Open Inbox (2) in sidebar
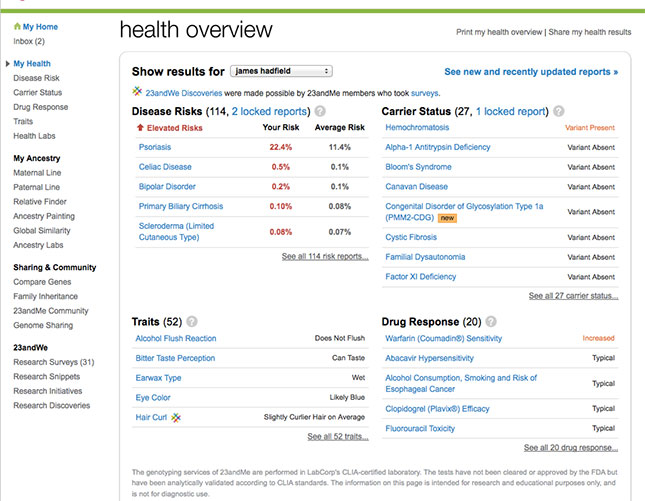 tap(29, 41)
